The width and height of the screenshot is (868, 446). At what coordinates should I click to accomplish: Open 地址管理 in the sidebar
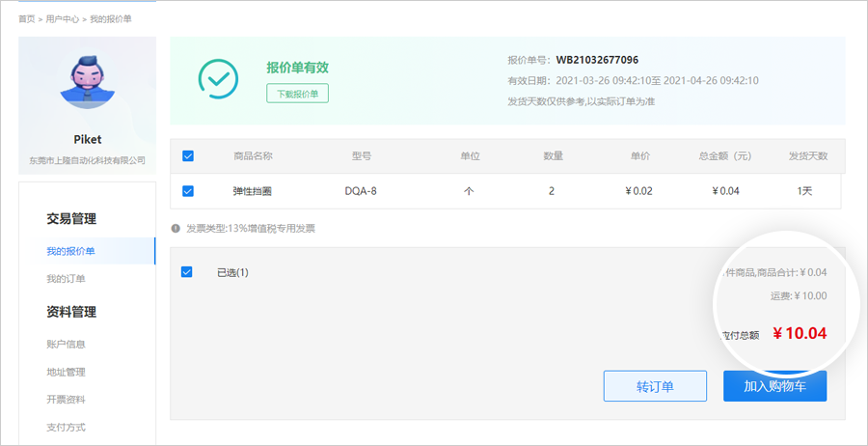(x=67, y=372)
